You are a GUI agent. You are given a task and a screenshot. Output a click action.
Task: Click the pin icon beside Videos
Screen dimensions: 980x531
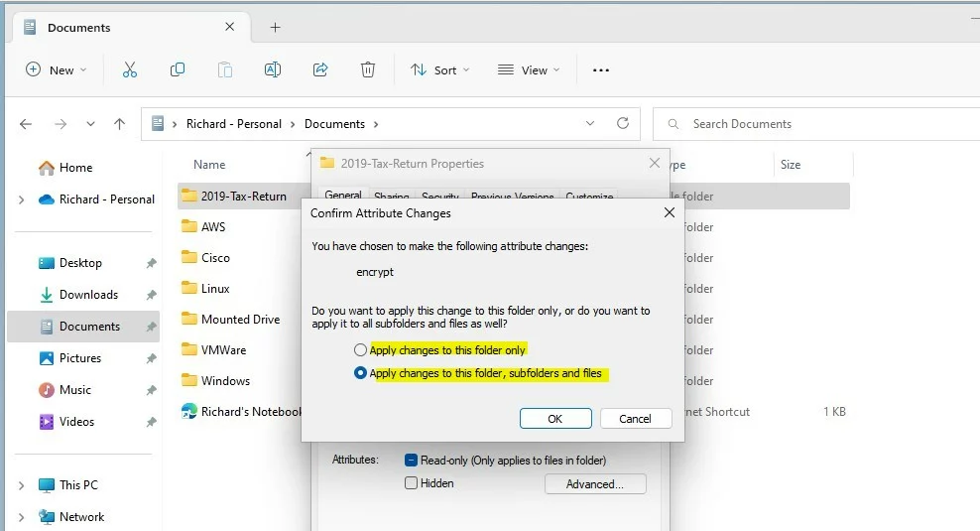tap(151, 422)
